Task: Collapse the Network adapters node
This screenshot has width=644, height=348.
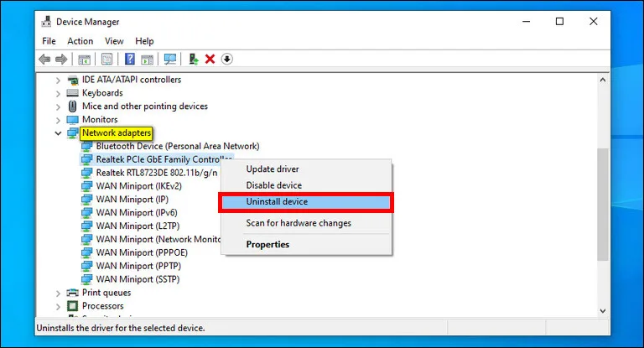Action: click(58, 133)
